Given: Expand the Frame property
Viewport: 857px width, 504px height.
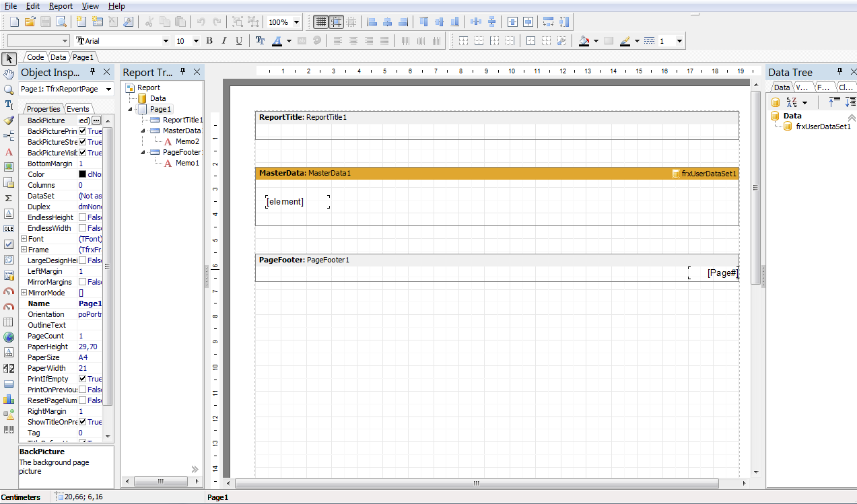Looking at the screenshot, I should click(x=24, y=250).
